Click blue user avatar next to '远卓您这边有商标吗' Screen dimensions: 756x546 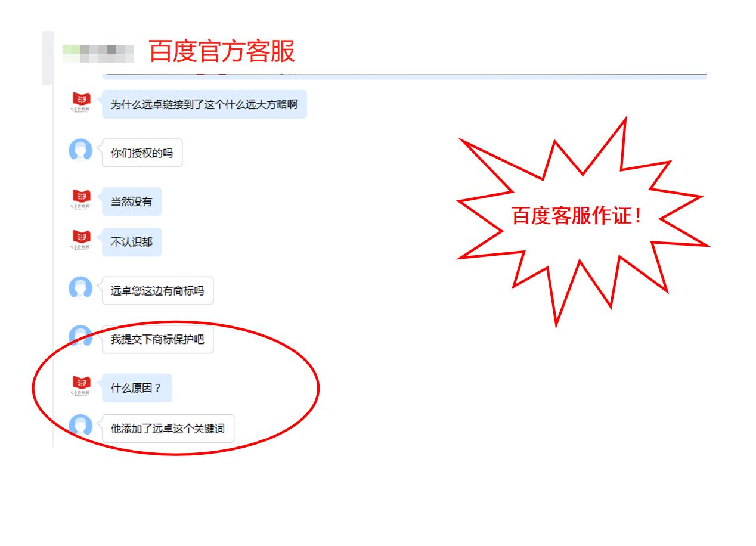coord(80,288)
